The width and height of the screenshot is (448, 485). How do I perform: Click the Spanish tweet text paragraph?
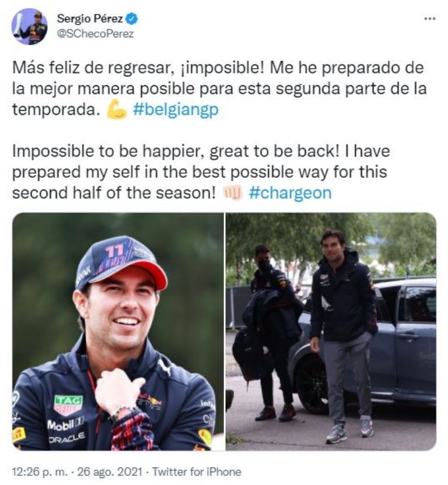219,89
